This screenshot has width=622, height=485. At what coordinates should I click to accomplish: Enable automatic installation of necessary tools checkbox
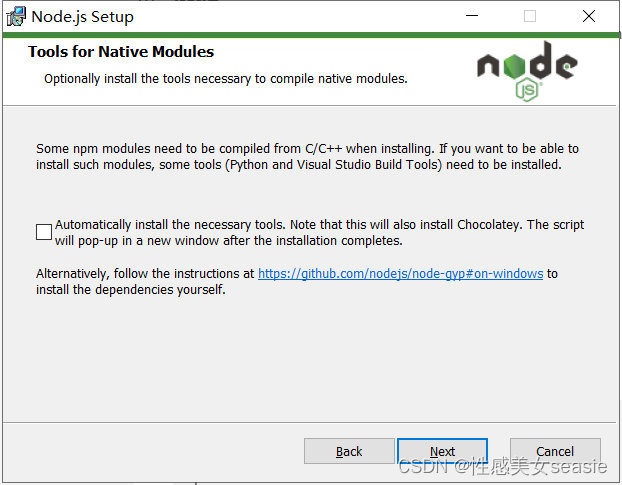pos(44,232)
